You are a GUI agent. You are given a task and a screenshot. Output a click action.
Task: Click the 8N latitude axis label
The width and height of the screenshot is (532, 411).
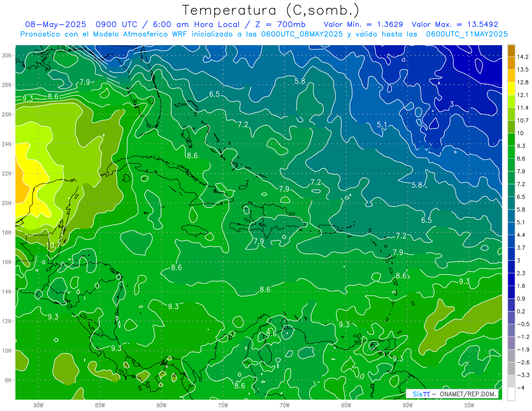(x=9, y=380)
